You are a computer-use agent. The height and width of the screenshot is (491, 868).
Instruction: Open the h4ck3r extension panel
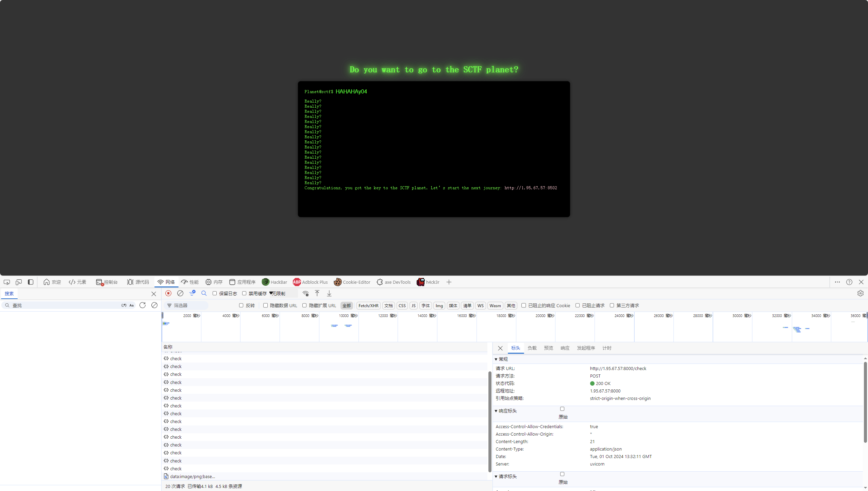[x=428, y=282]
